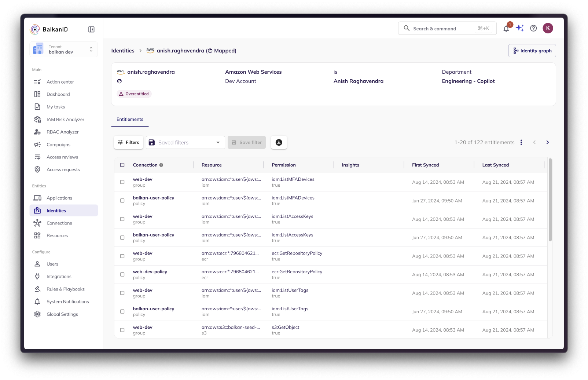Click the Integrations plug icon
This screenshot has width=588, height=380.
(37, 277)
